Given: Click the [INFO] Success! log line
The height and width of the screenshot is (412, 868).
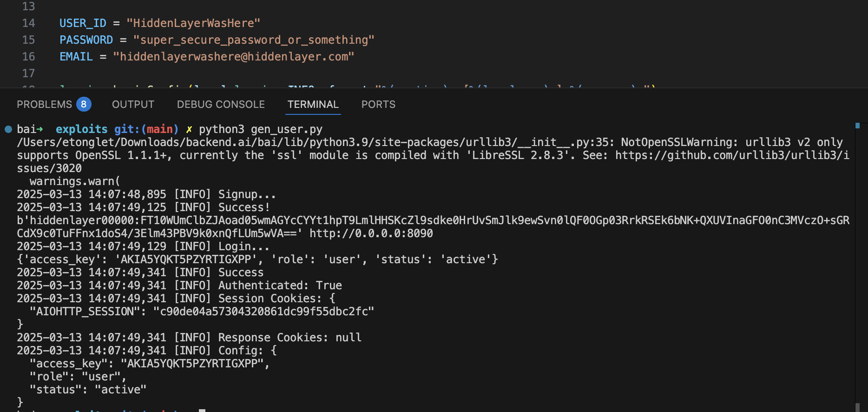Looking at the screenshot, I should 143,207.
